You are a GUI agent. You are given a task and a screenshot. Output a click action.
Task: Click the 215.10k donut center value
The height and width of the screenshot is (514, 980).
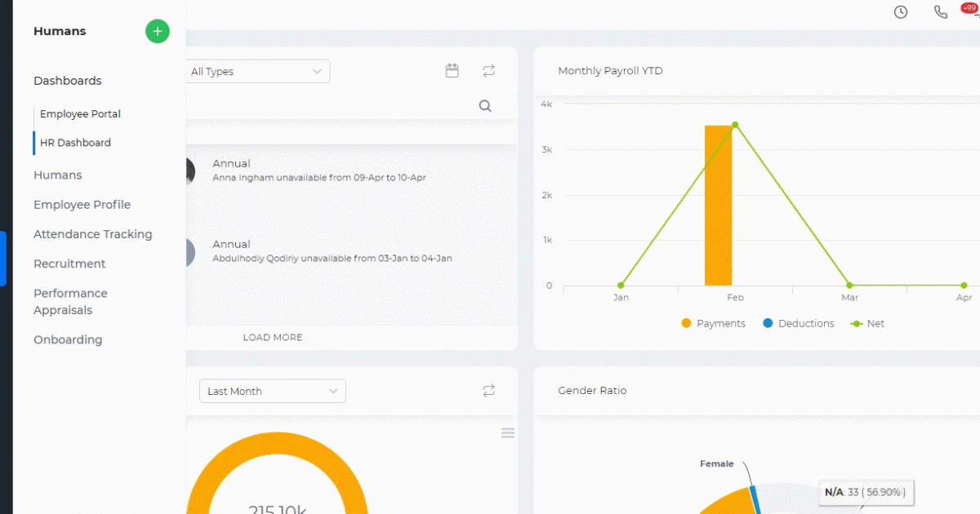coord(278,509)
